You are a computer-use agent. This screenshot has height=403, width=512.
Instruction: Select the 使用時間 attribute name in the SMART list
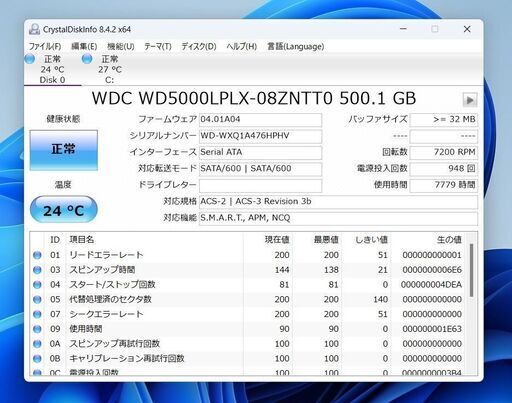[x=86, y=329]
